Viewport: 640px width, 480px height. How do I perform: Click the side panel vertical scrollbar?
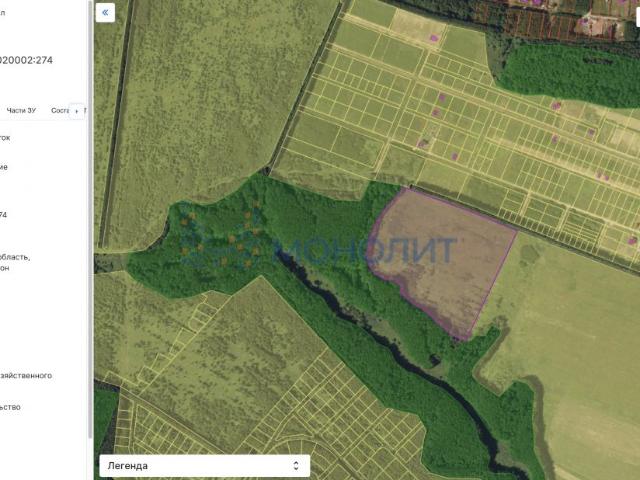pyautogui.click(x=90, y=220)
